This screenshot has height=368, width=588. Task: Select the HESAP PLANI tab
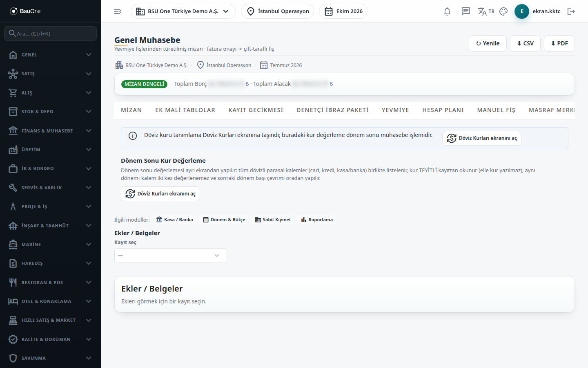coord(443,110)
